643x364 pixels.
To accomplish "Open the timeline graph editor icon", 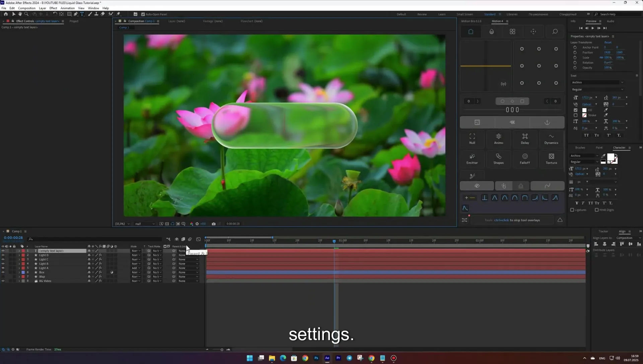I will pos(199,239).
